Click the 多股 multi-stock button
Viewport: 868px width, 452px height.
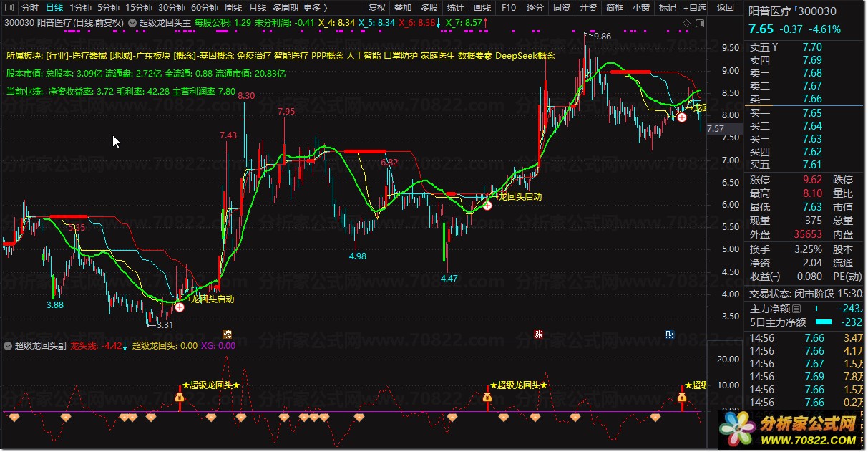pos(429,8)
